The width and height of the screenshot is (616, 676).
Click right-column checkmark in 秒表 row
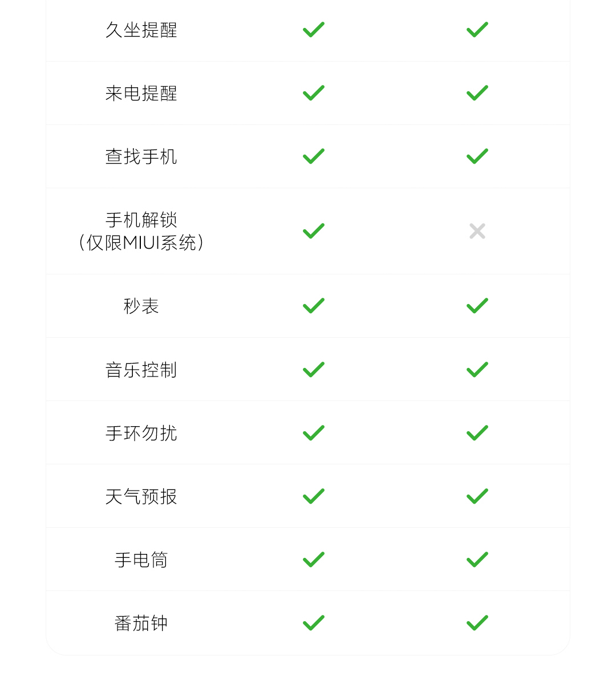click(477, 306)
